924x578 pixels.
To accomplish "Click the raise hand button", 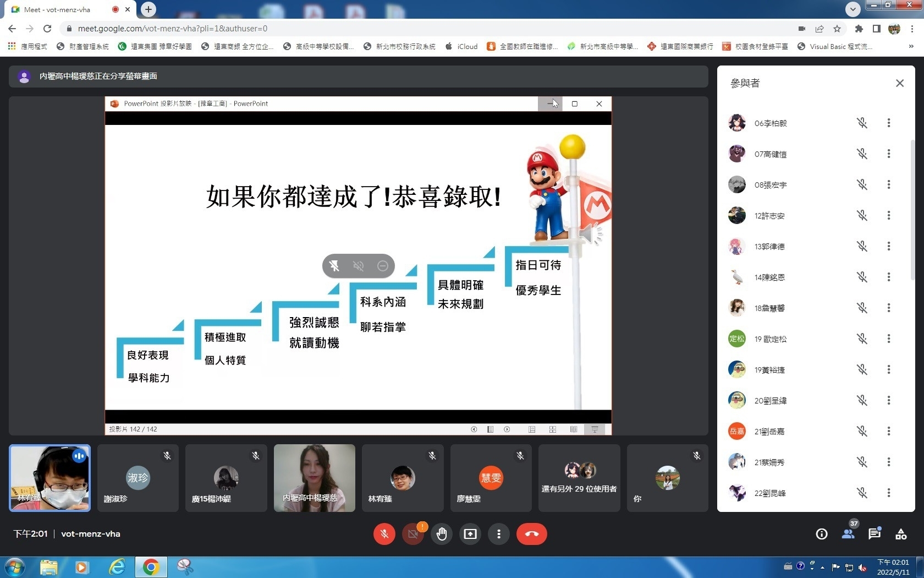I will coord(442,534).
